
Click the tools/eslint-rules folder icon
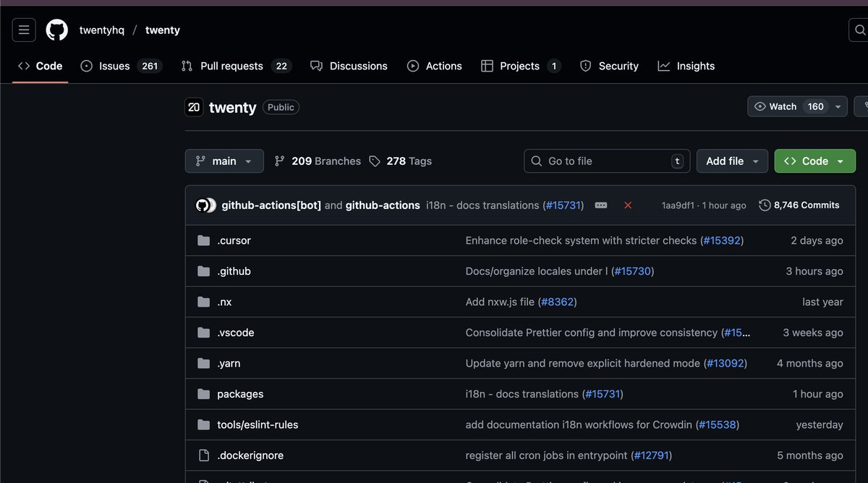coord(203,424)
